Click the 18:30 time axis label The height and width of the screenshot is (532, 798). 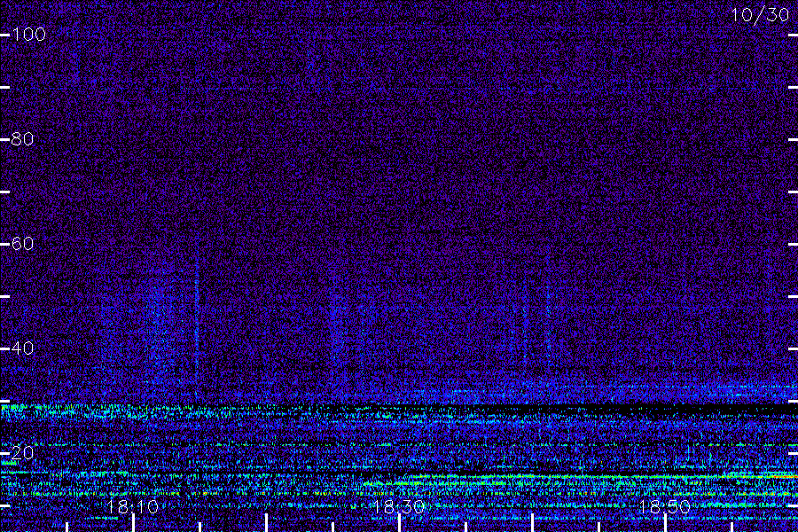tap(399, 507)
